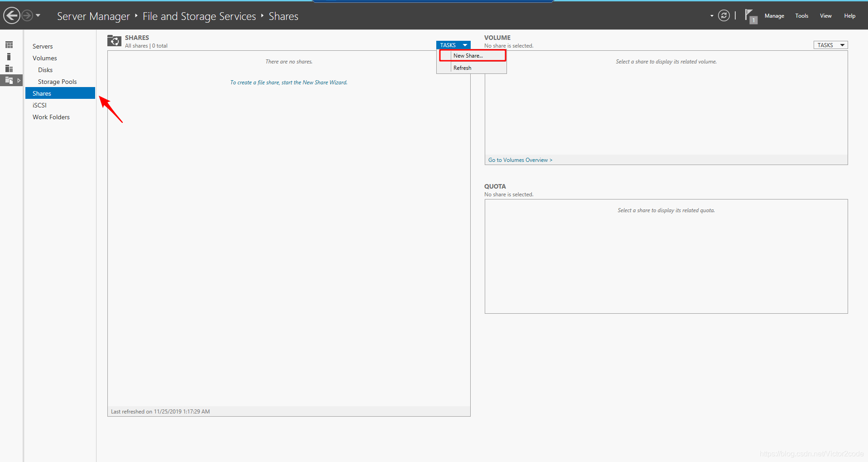This screenshot has height=462, width=868.
Task: Click the Server Manager breadcrumb
Action: (93, 16)
